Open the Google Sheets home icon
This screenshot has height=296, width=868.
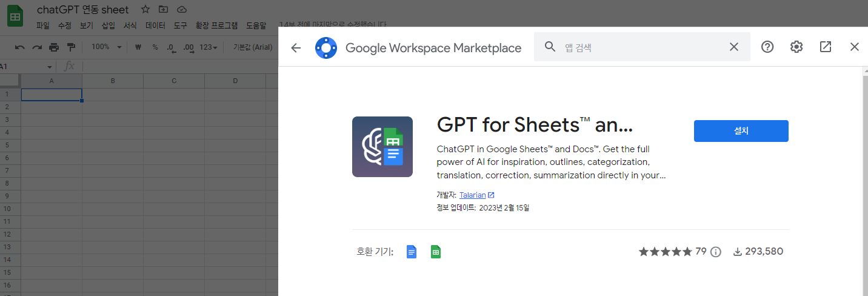15,15
